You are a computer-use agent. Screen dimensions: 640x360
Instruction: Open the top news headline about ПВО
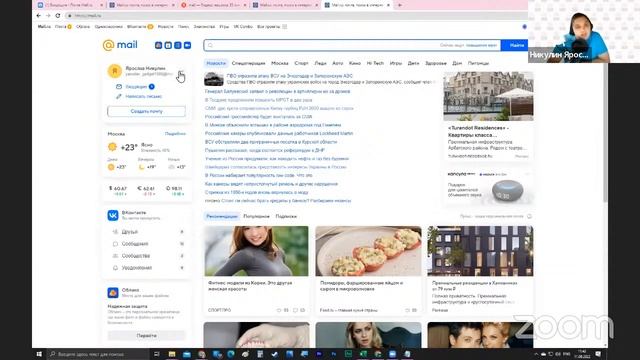coord(289,76)
